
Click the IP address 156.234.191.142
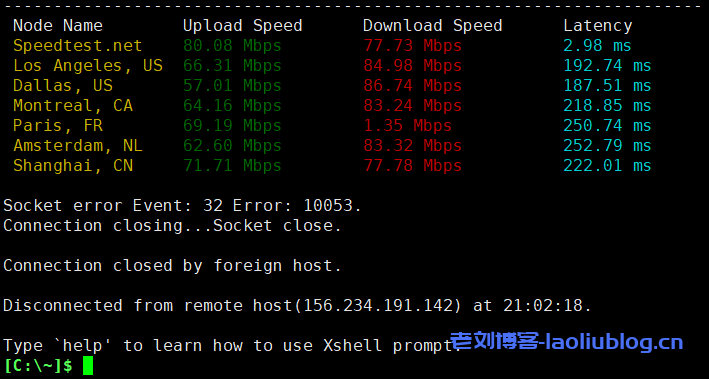pyautogui.click(x=378, y=306)
